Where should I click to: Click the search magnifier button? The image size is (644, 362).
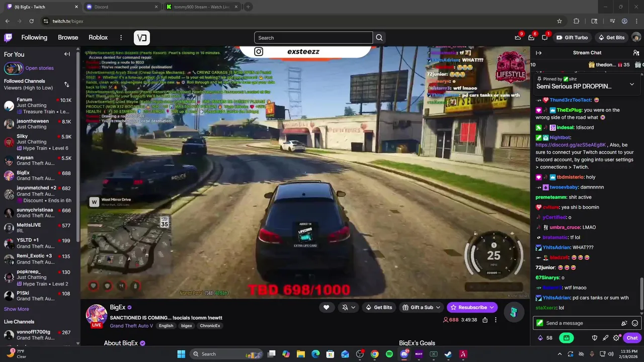pyautogui.click(x=379, y=38)
